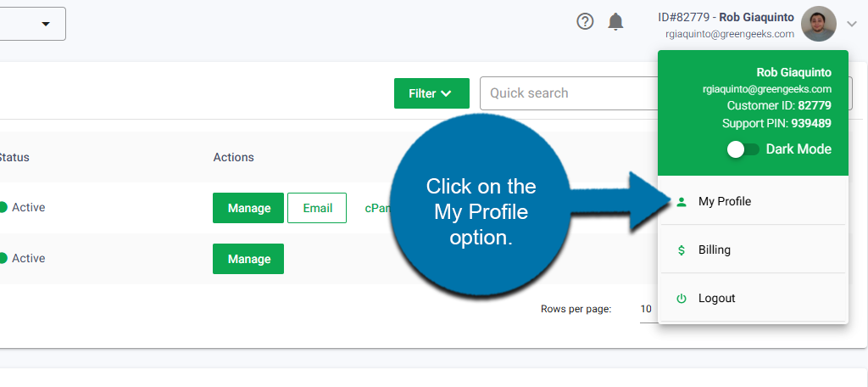
Task: Open the Billing menu option
Action: pos(715,250)
